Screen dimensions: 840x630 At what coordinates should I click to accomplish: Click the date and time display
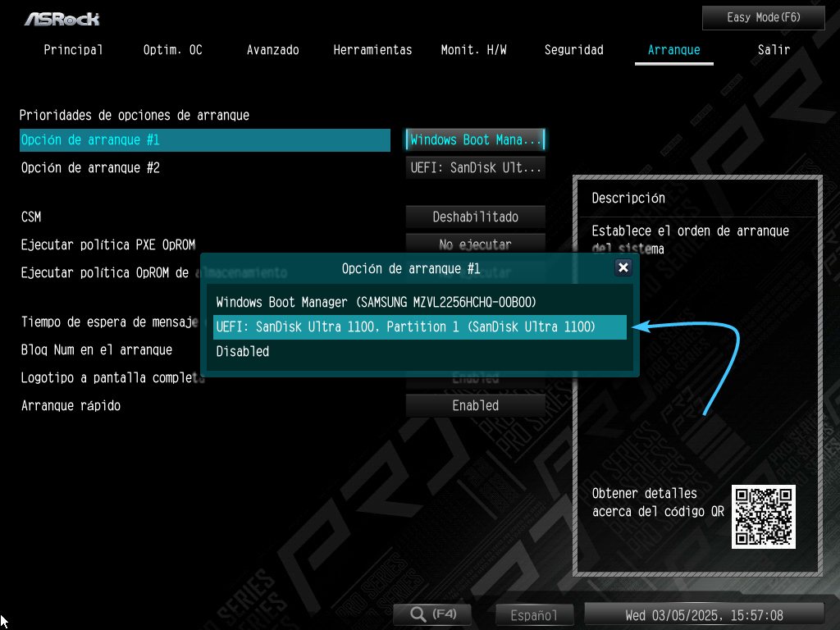click(x=704, y=615)
